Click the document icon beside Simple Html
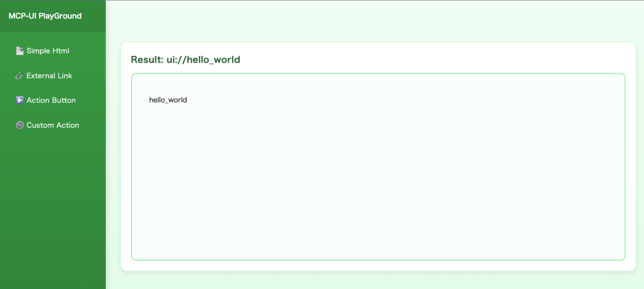 (20, 51)
